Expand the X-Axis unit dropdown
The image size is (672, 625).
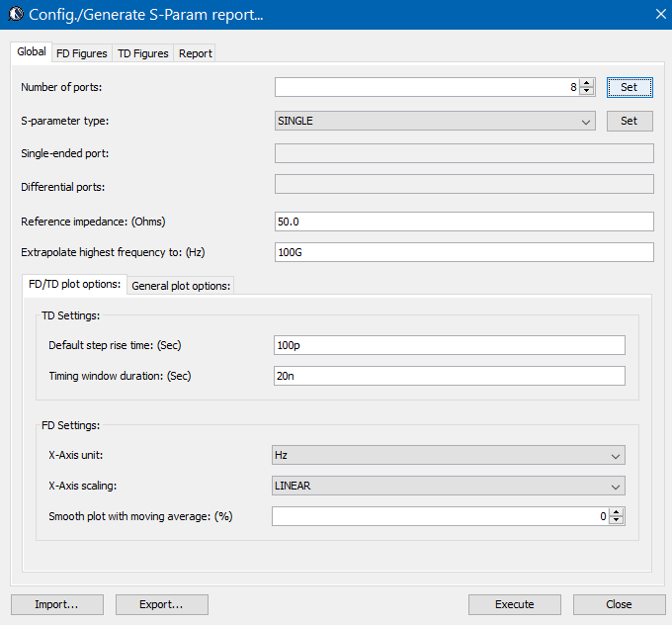tap(449, 455)
